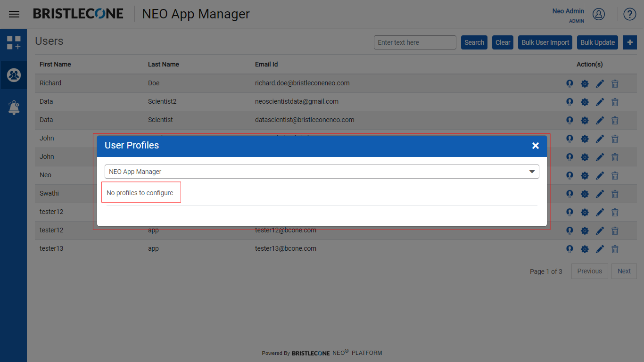
Task: Click email tester13@bcone.com
Action: pos(286,248)
